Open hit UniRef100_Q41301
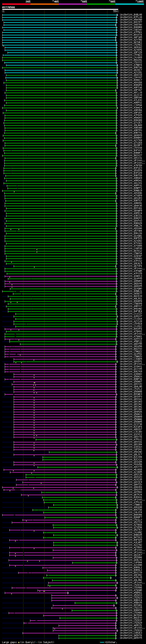Image resolution: width=146 pixels, height=644 pixels. (131, 183)
